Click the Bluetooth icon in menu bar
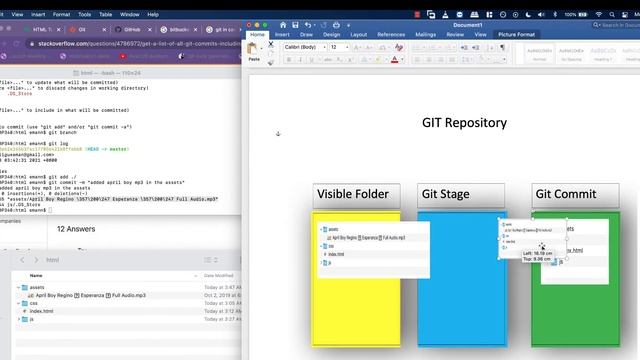The image size is (640, 360). click(555, 15)
